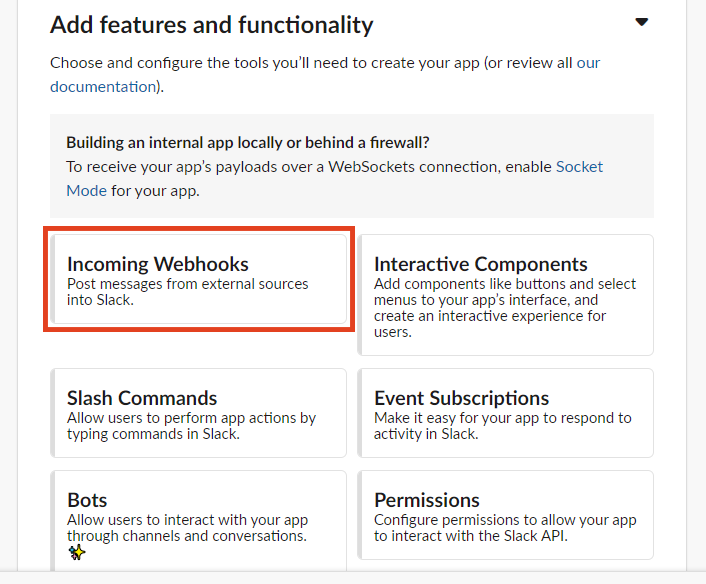Click 'Allow users to interact with your app' text

187,528
